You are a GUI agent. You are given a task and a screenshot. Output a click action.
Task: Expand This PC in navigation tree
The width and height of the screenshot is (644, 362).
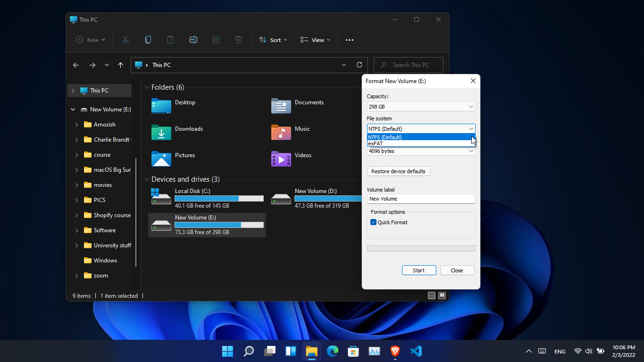(73, 91)
